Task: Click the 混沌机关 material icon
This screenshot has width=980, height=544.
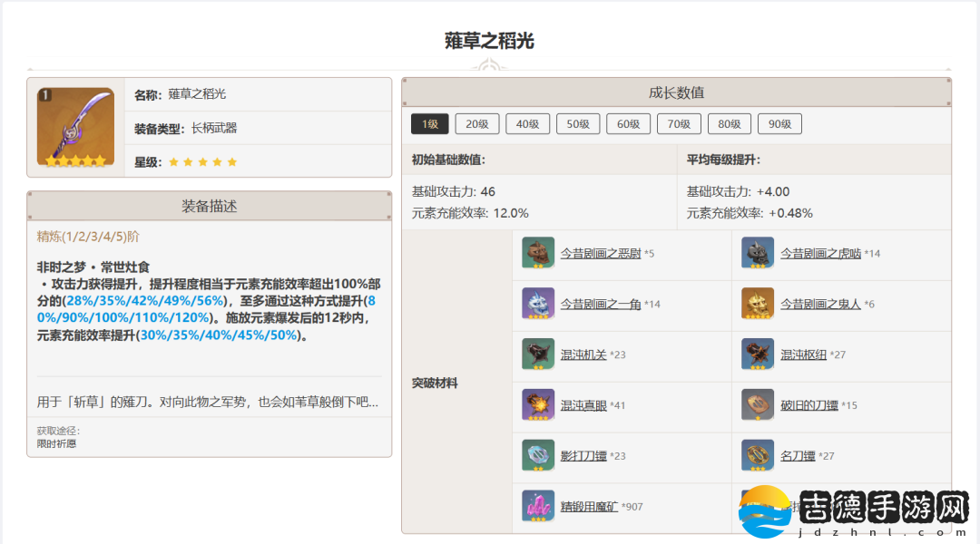Action: click(x=538, y=355)
